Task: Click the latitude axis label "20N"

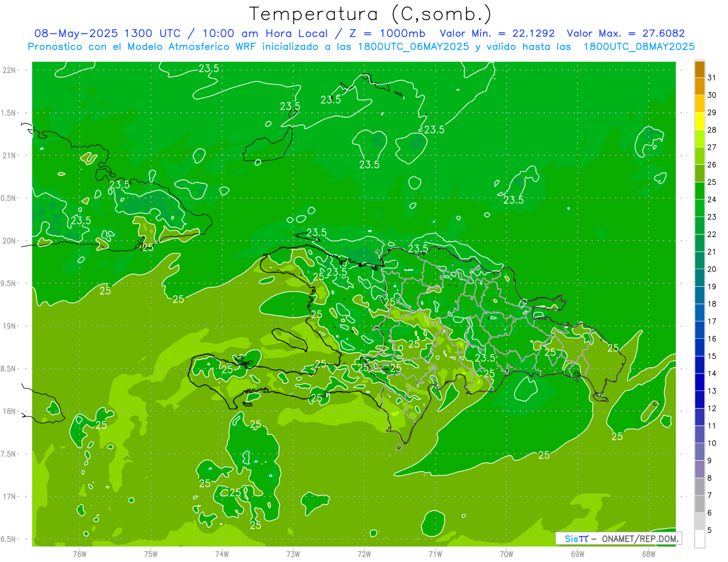Action: (9, 241)
